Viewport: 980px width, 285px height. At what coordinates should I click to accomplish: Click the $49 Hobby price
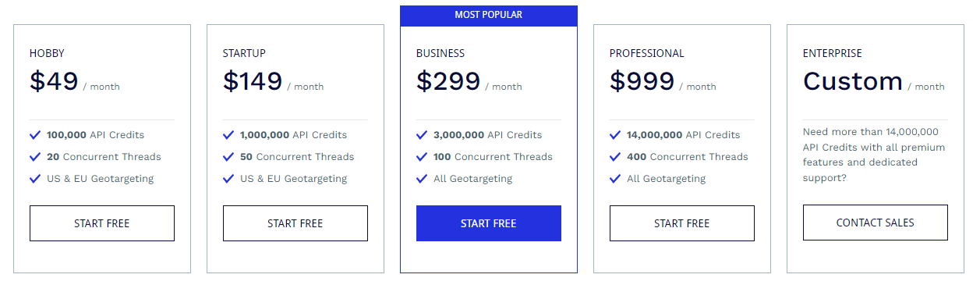[x=54, y=81]
